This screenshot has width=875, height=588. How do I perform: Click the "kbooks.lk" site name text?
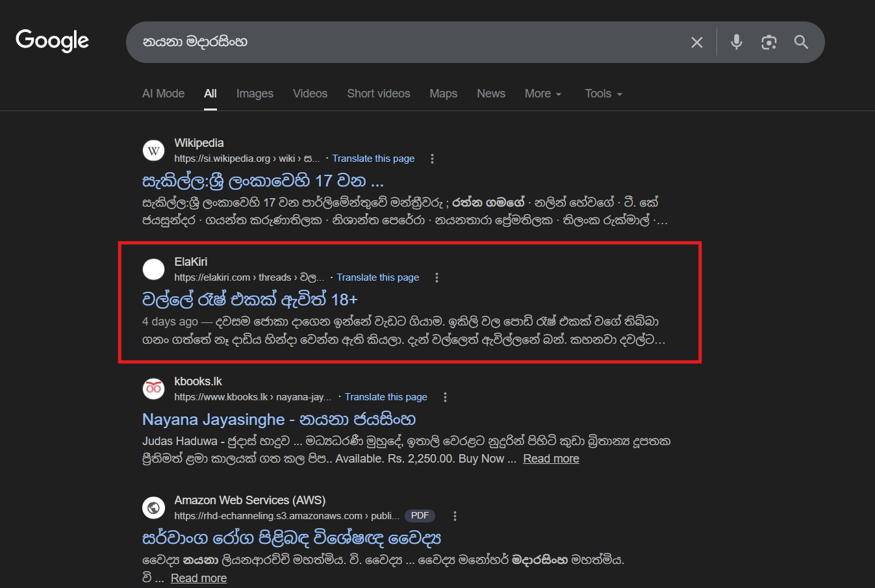(x=198, y=381)
